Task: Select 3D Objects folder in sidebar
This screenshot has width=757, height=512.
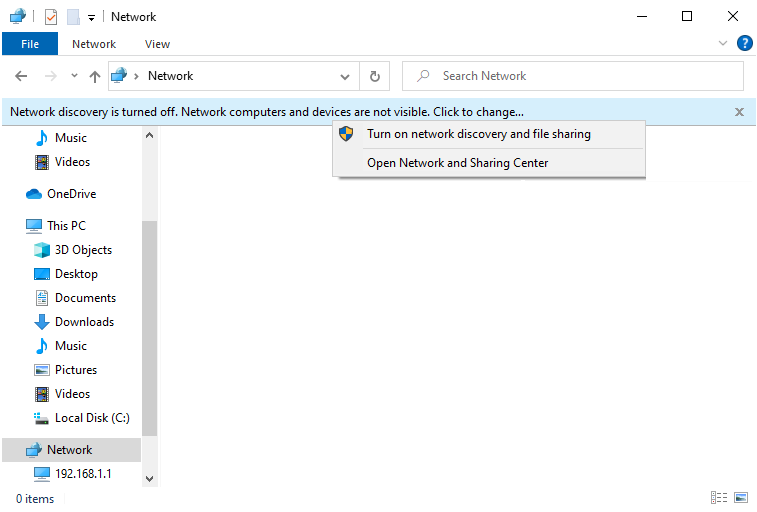Action: (x=83, y=250)
